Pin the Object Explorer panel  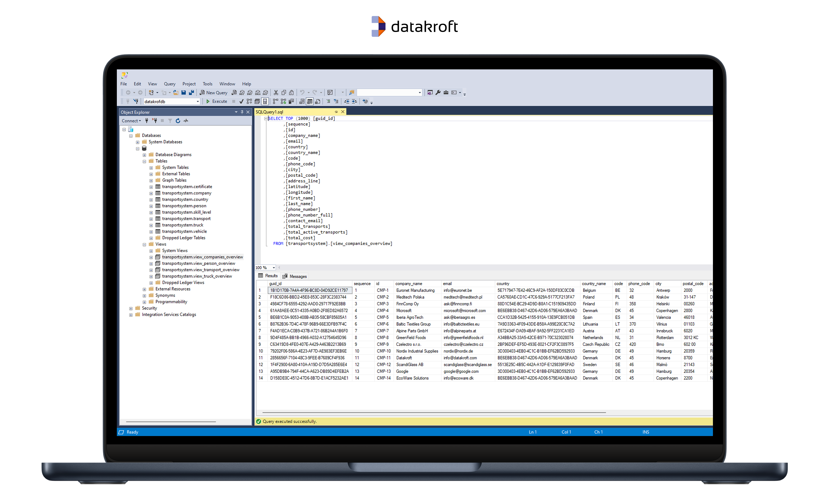(242, 112)
